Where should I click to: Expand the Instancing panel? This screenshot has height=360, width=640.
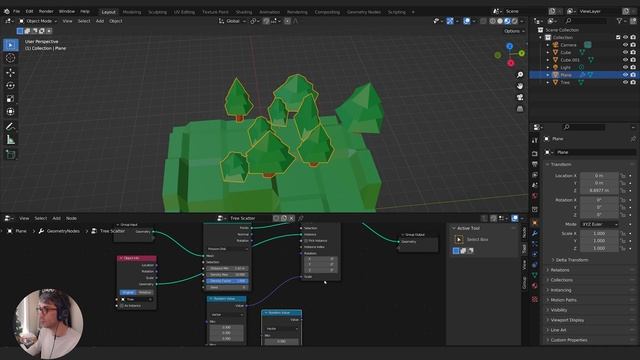(x=560, y=290)
